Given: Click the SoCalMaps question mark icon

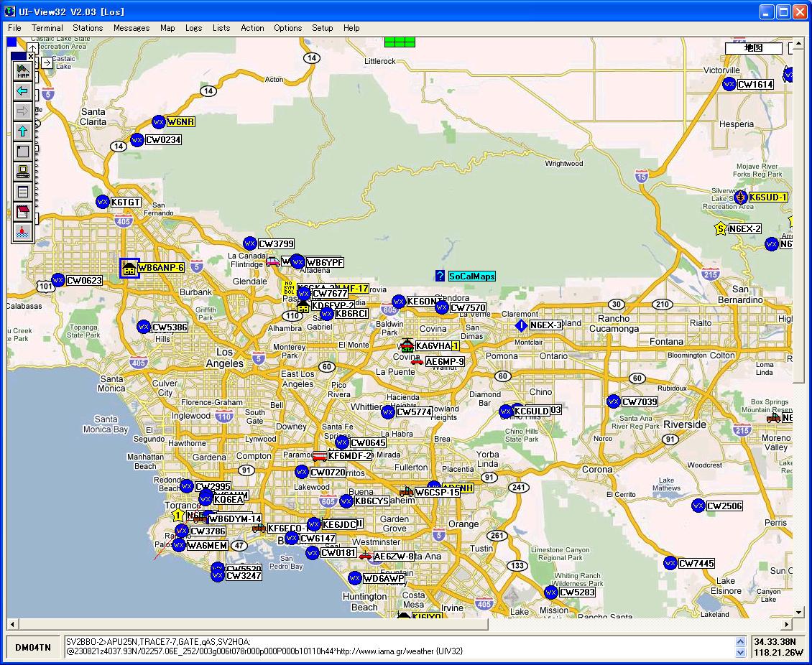Looking at the screenshot, I should pyautogui.click(x=440, y=276).
